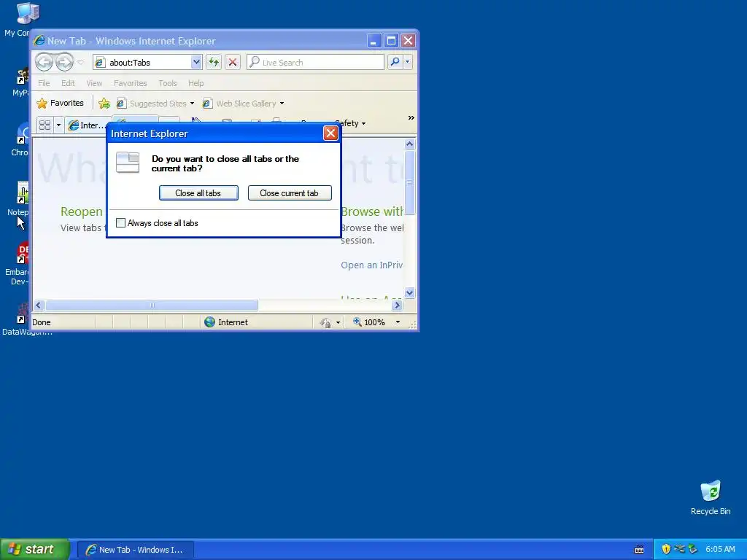Open the Favorites menu in menu bar
The height and width of the screenshot is (560, 747).
click(x=130, y=83)
